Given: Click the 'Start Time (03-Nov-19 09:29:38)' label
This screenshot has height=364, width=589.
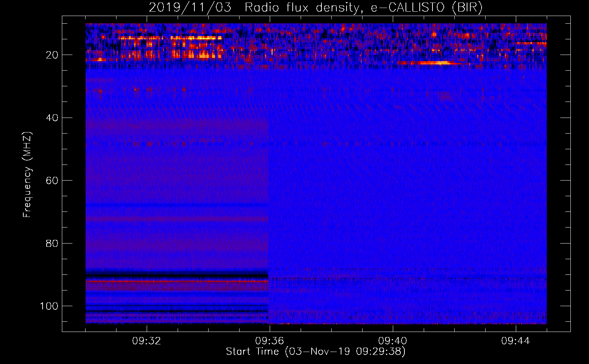Looking at the screenshot, I should [316, 352].
